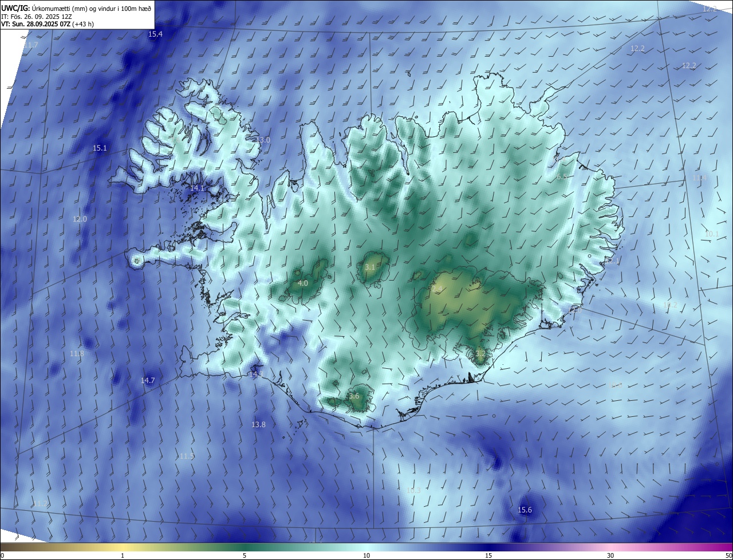Click the colorbar tick label 1

click(x=123, y=555)
